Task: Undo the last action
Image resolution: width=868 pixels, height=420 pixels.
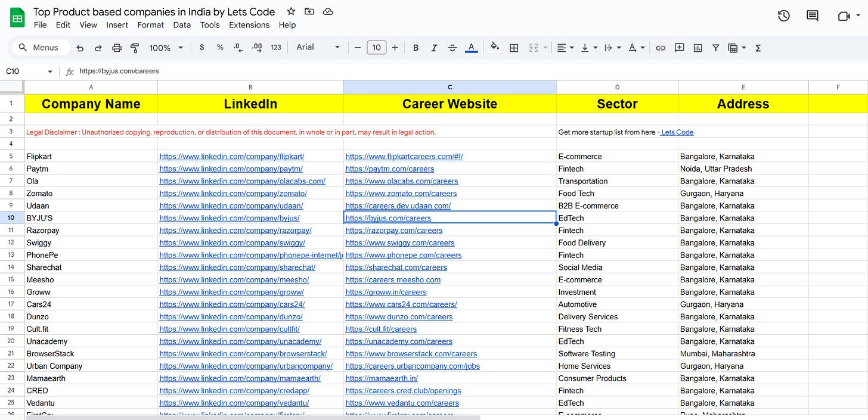Action: (80, 48)
